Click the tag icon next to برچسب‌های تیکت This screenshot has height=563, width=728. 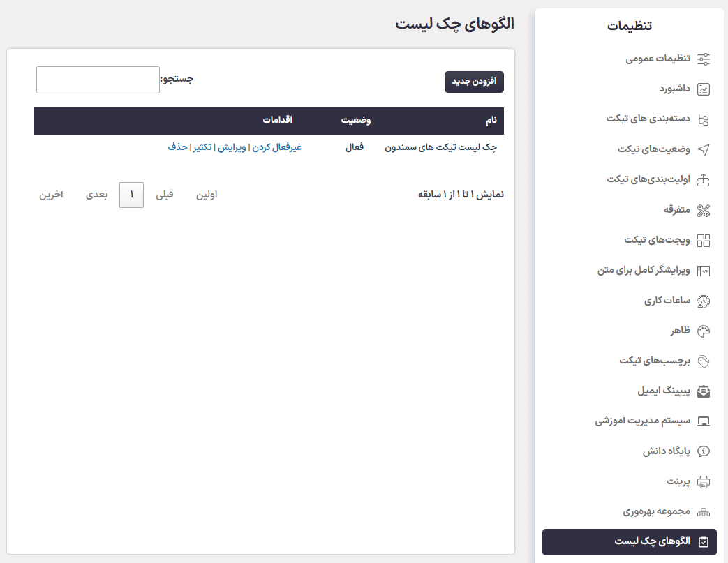[704, 361]
